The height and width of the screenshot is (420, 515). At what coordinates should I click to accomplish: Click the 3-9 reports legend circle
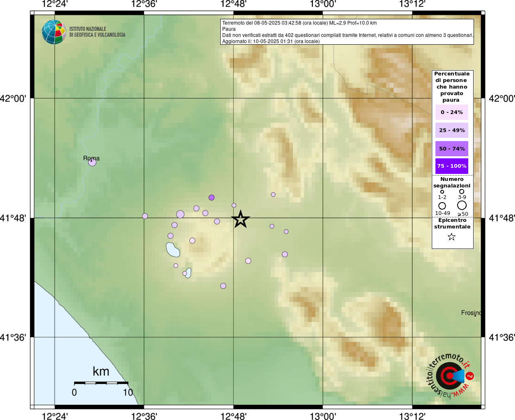(x=462, y=191)
